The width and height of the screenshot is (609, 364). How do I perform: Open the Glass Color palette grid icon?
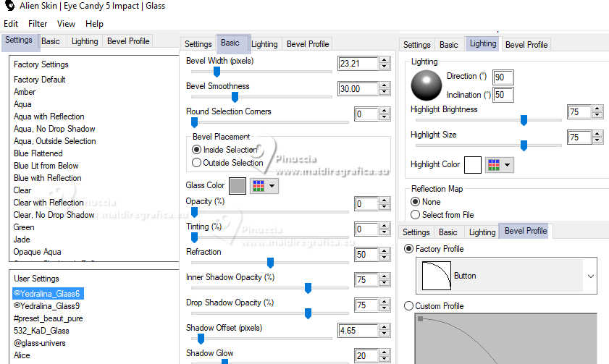tap(259, 186)
